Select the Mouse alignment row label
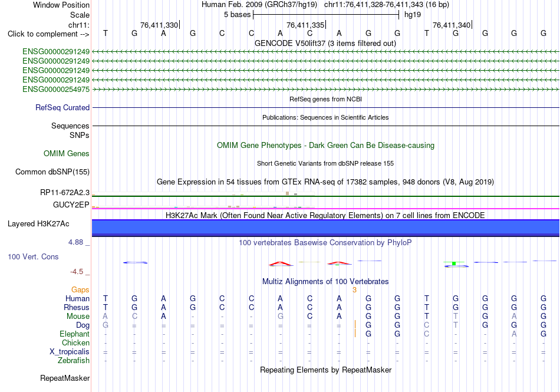560x392 pixels. point(78,317)
